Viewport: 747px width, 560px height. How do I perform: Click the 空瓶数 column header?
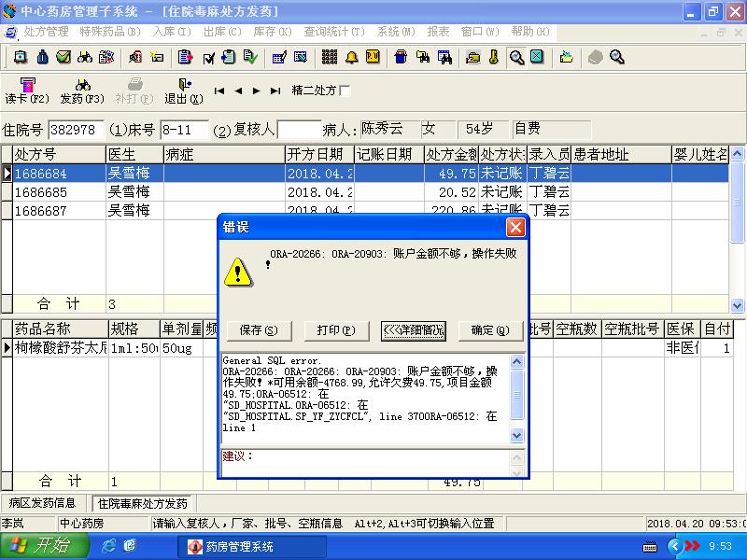pos(577,329)
